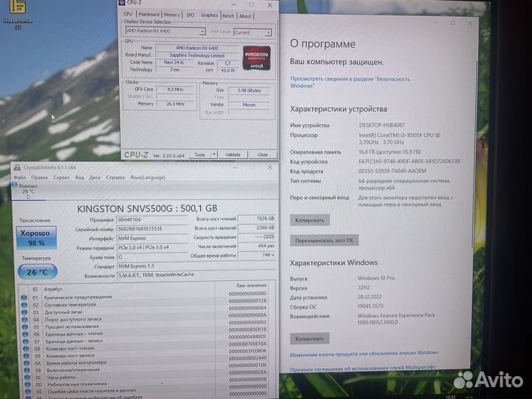532x399 pixels.
Task: Click status dot for Процент использования row
Action: [x=25, y=327]
